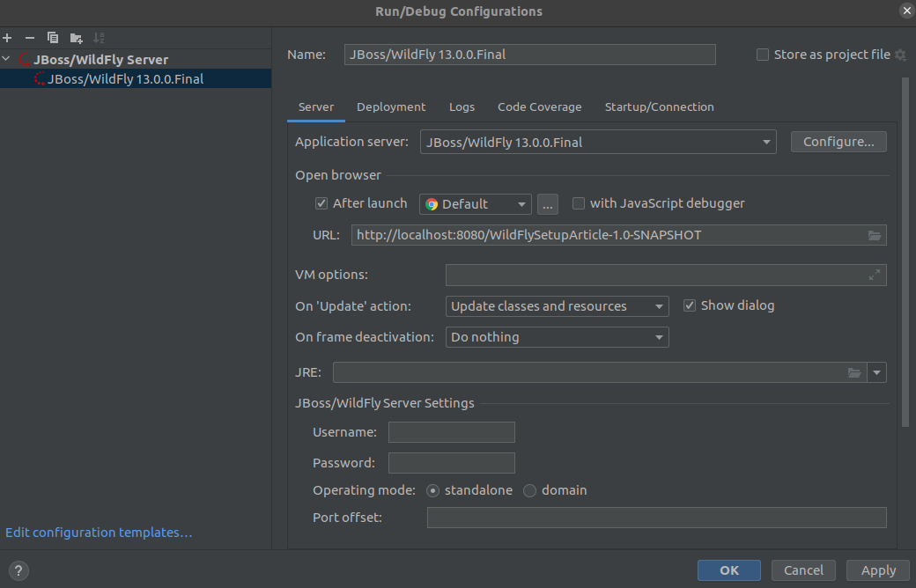Click Edit configuration templates link
The image size is (916, 588).
point(99,532)
